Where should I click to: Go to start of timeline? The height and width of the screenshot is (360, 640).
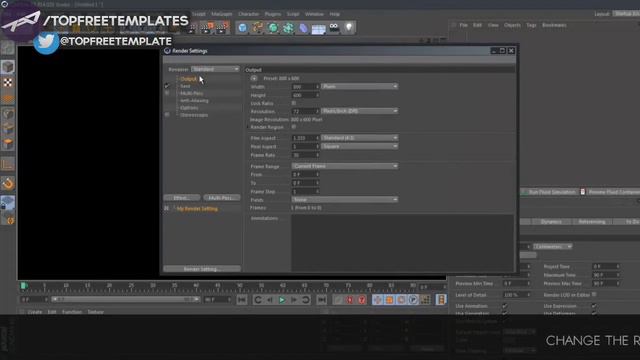pos(242,300)
